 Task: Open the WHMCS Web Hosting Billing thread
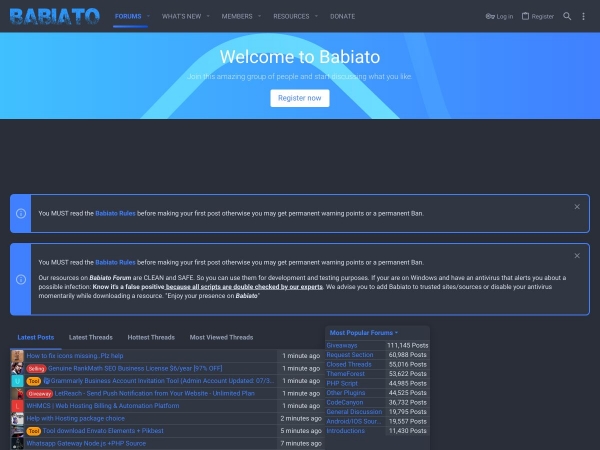(103, 406)
